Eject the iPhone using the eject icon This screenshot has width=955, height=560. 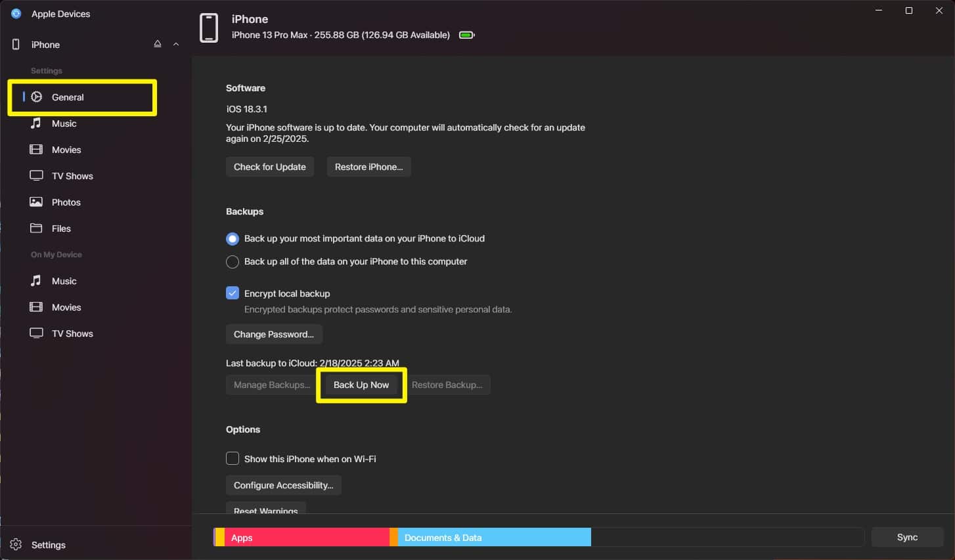coord(158,44)
